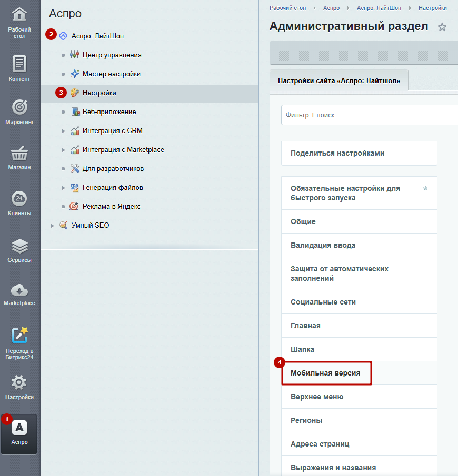Select the Веб-приложение tree item
This screenshot has height=476, width=458.
click(x=109, y=112)
